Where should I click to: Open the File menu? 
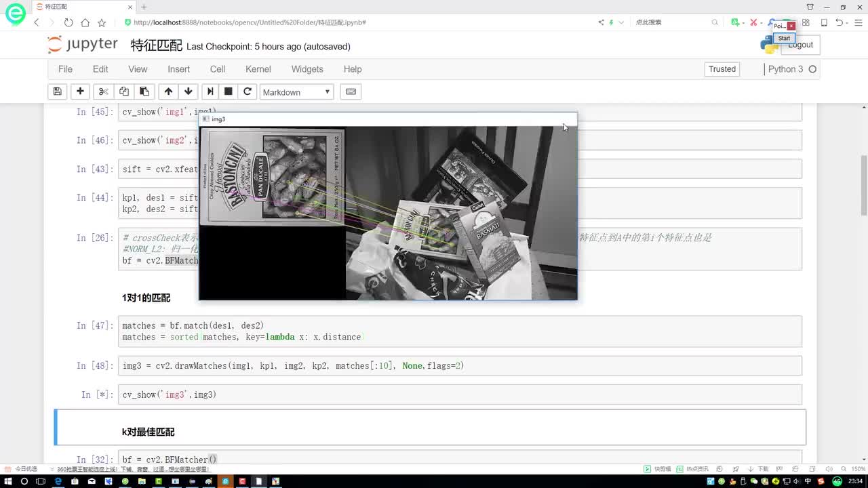pyautogui.click(x=65, y=69)
